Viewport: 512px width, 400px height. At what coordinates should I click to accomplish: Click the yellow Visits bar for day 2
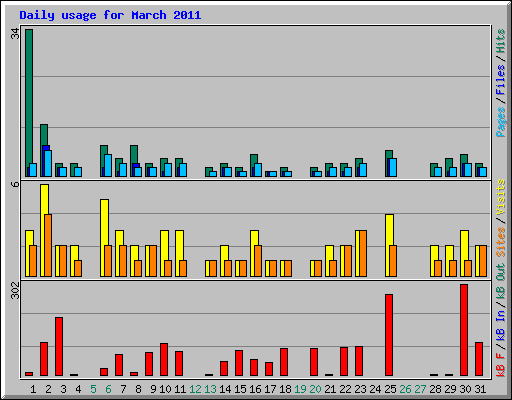click(x=43, y=230)
